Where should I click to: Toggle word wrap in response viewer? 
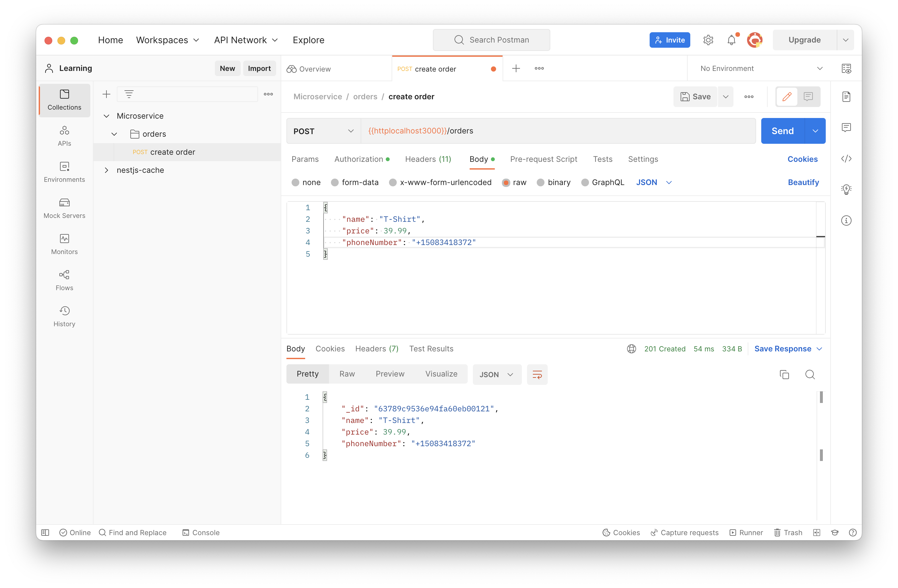pos(537,375)
